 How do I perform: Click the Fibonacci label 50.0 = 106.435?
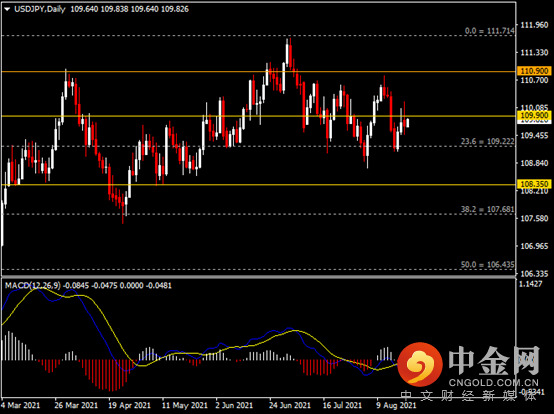(488, 265)
